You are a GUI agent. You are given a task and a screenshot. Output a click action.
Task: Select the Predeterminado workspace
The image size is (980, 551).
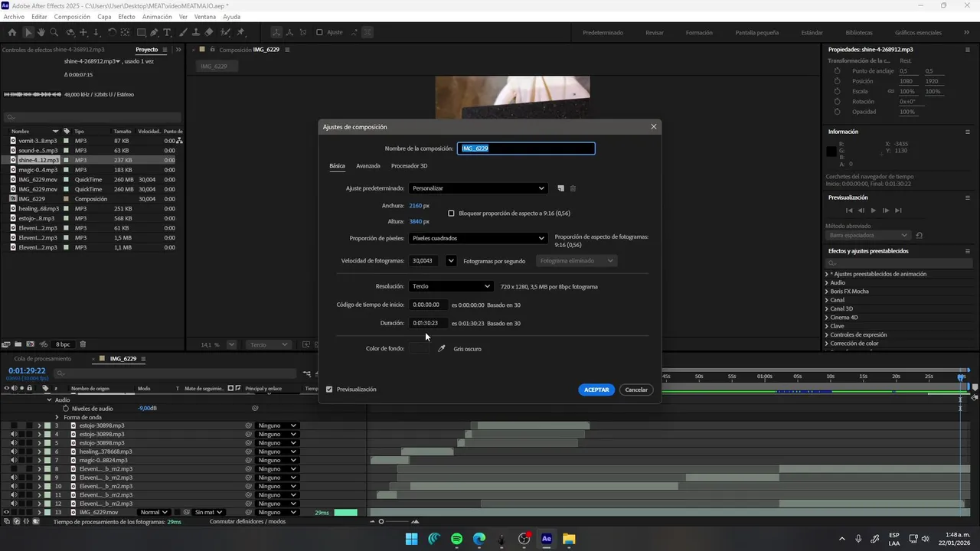(603, 33)
